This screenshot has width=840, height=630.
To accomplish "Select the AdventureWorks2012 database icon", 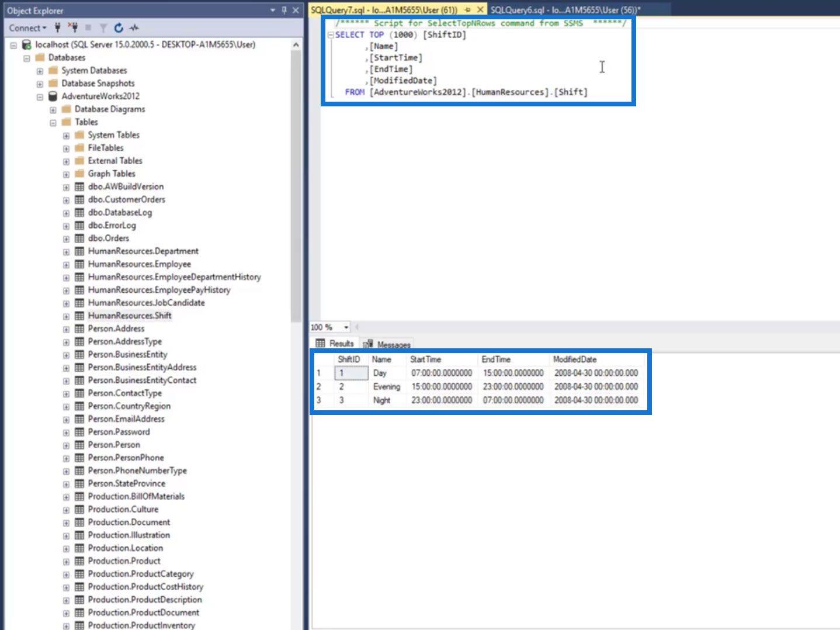I will pyautogui.click(x=53, y=96).
